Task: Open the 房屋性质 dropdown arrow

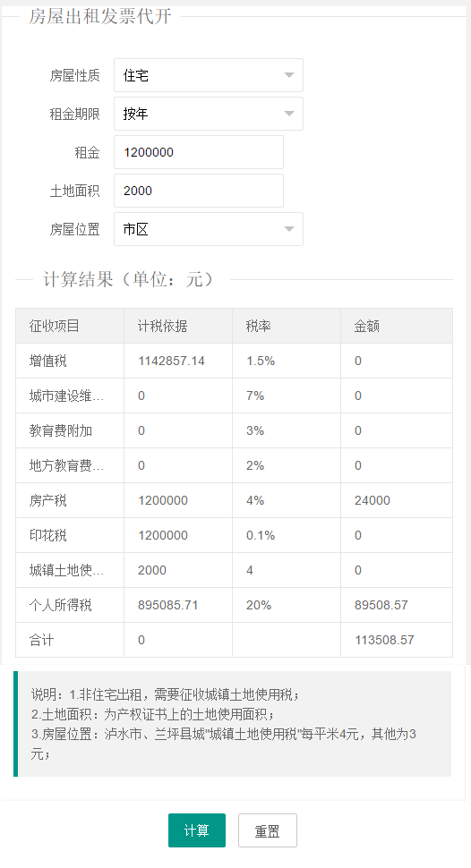Action: pos(288,75)
